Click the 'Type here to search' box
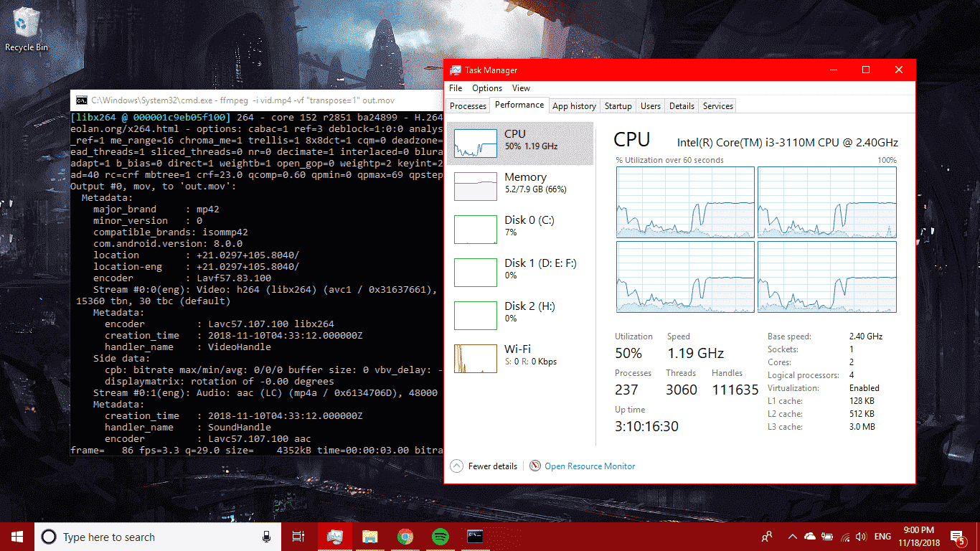The image size is (980, 551). tap(157, 537)
